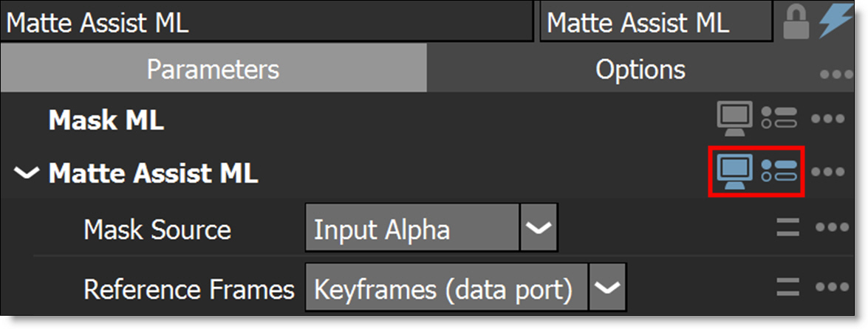Toggle the monitor display icon for Mask ML
This screenshot has height=329, width=868.
click(734, 119)
